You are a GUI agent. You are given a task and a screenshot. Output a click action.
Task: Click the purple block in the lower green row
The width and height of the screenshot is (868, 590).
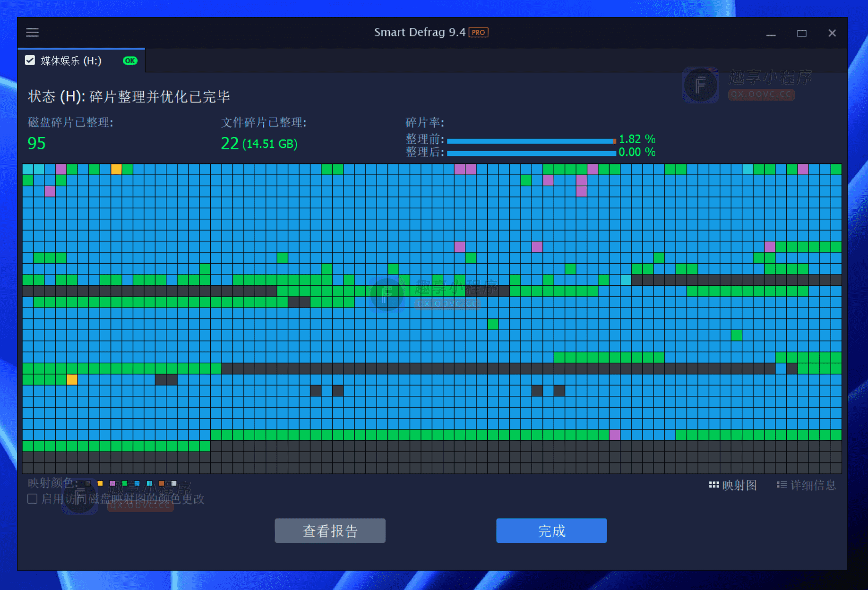[x=614, y=435]
